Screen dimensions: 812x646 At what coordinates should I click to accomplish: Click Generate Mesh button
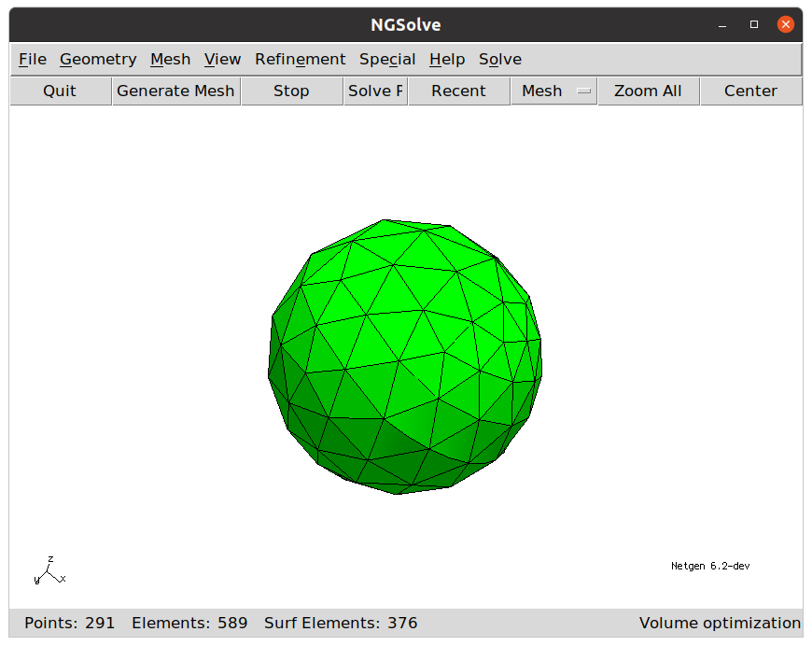[176, 91]
